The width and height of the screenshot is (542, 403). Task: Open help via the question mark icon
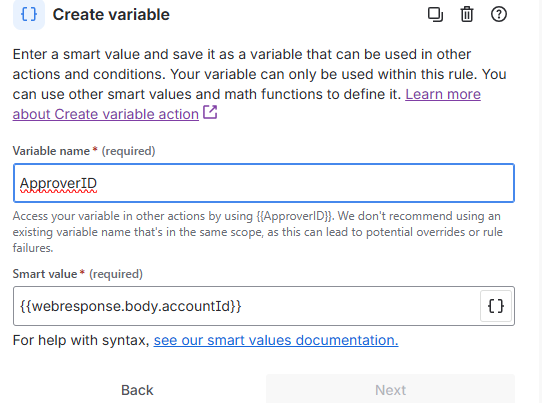click(x=499, y=15)
